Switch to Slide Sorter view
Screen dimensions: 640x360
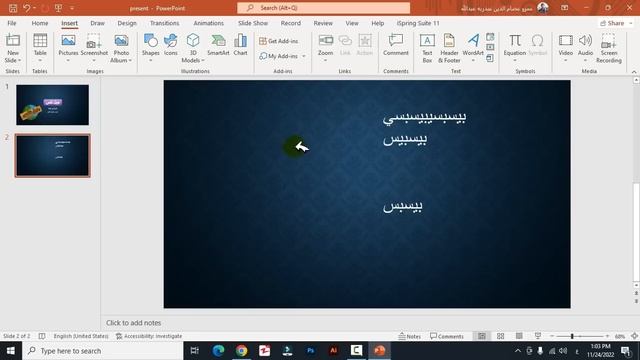pyautogui.click(x=500, y=336)
